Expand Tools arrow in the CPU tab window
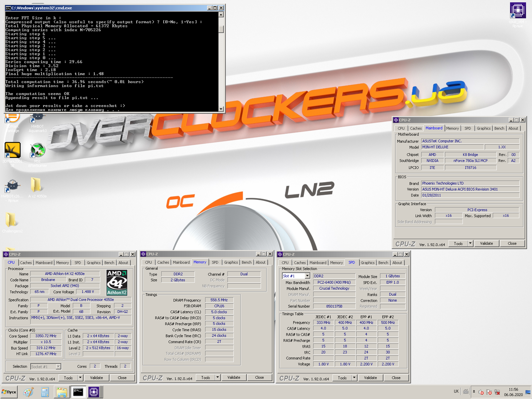The height and width of the screenshot is (399, 532). pos(80,378)
